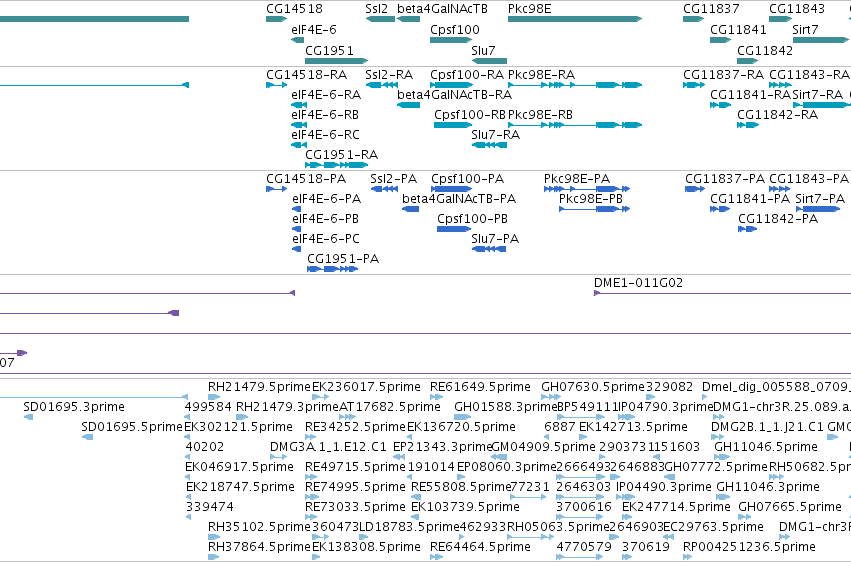
Task: Select protein CG11837-PA
Action: pos(725,178)
